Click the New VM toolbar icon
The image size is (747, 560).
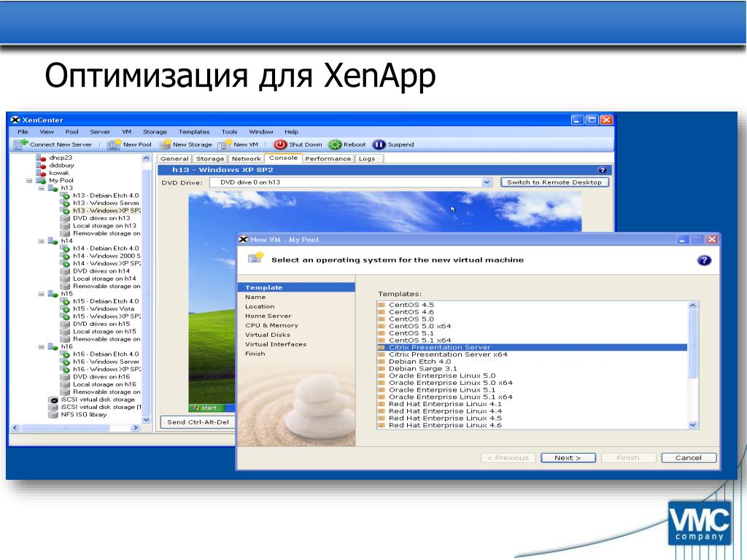(225, 144)
